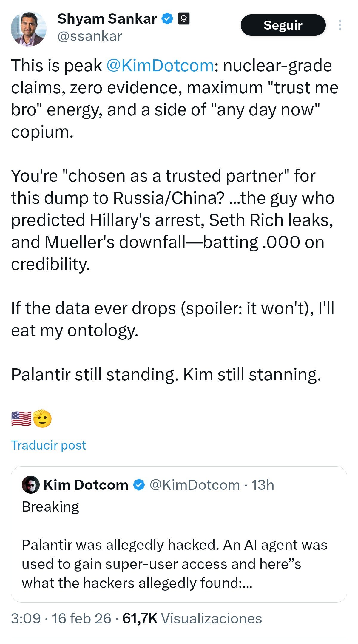Image resolution: width=358 pixels, height=644 pixels.
Task: Click the 13h timestamp on quoted post
Action: [263, 485]
